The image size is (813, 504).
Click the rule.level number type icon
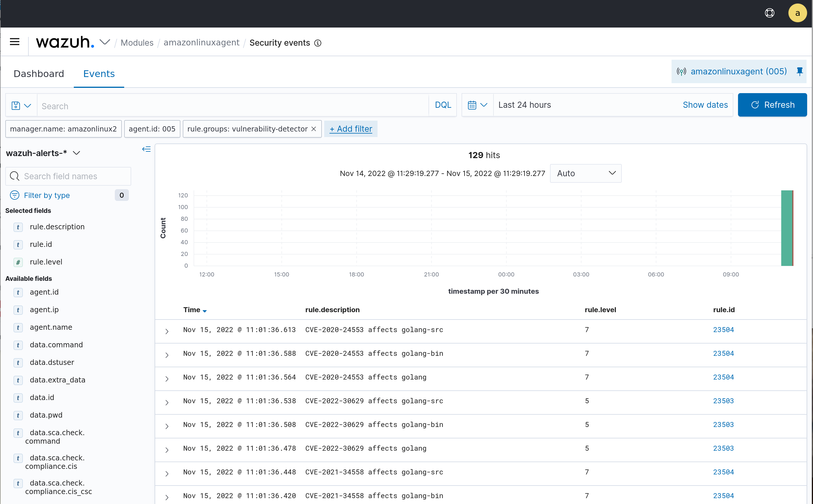pyautogui.click(x=18, y=262)
